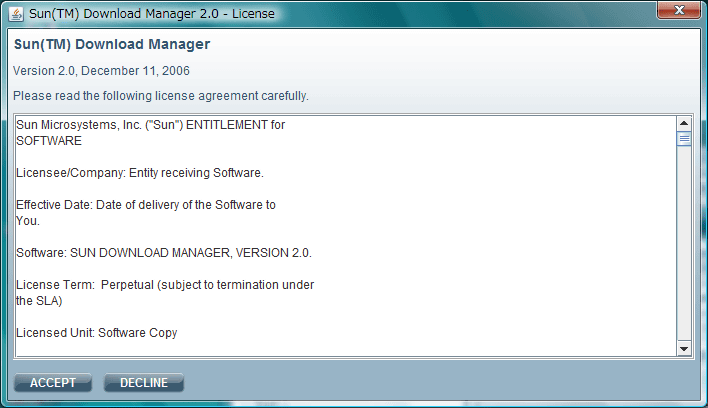Click the scrollbar down arrow
The image size is (708, 408).
pos(684,348)
